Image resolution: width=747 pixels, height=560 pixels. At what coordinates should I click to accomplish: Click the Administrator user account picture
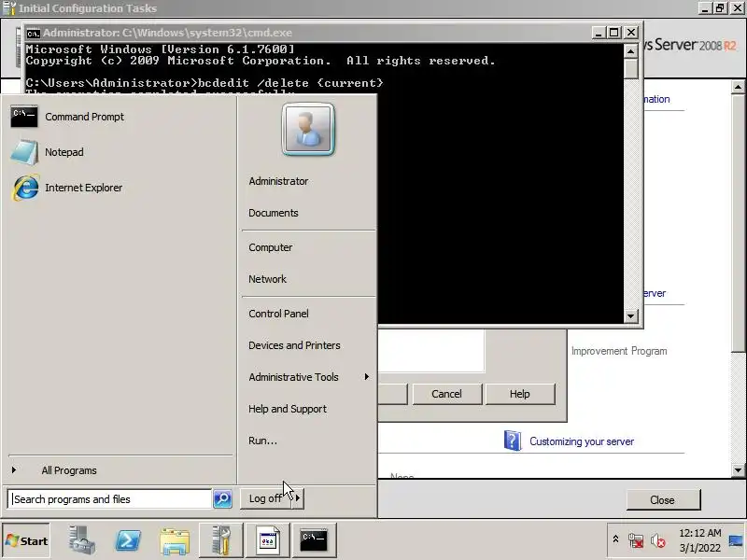tap(308, 130)
